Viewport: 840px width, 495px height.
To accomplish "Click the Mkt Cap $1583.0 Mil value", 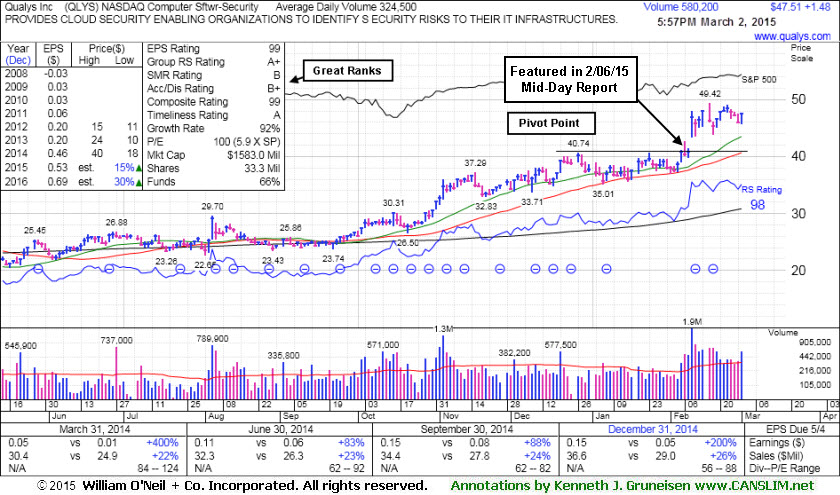I will 253,155.
